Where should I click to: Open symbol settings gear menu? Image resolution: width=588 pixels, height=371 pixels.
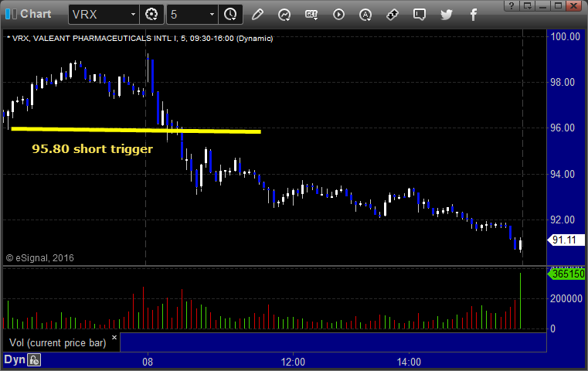click(x=151, y=15)
